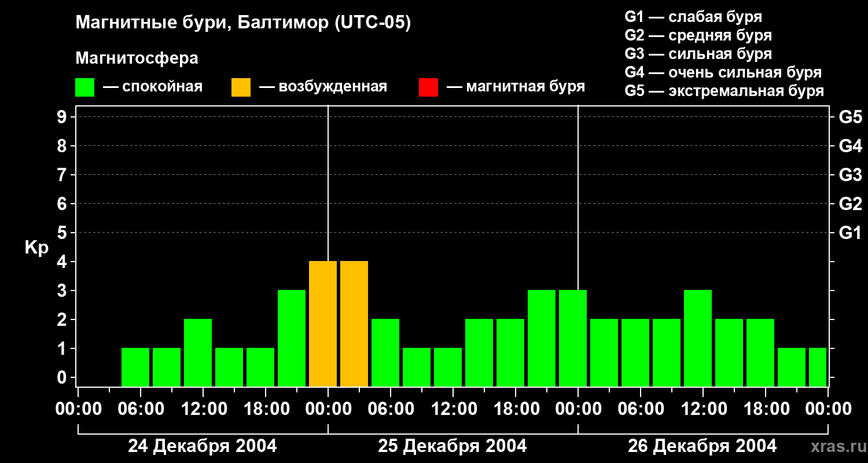Click the legend line G1 — слабая буря
This screenshot has width=868, height=463.
693,17
